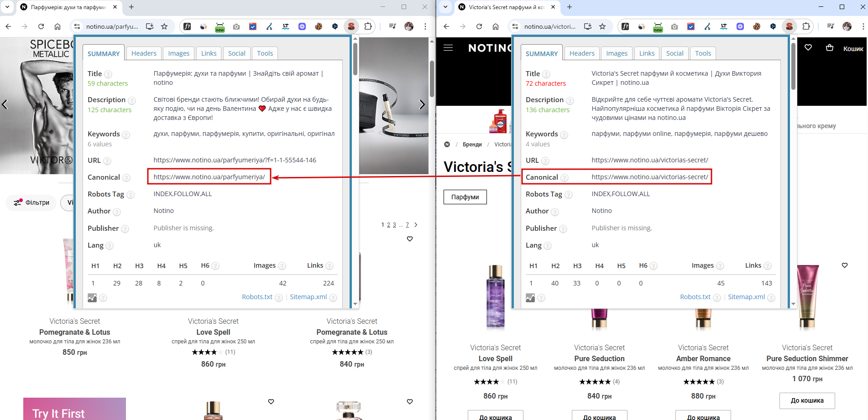Reload the page in right browser window
The width and height of the screenshot is (868, 420).
pos(479,26)
